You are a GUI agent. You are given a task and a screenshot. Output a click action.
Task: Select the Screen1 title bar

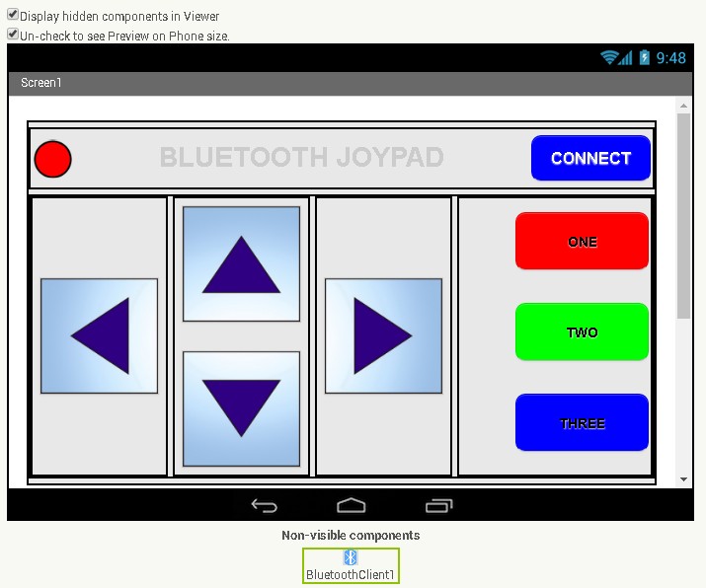(350, 83)
